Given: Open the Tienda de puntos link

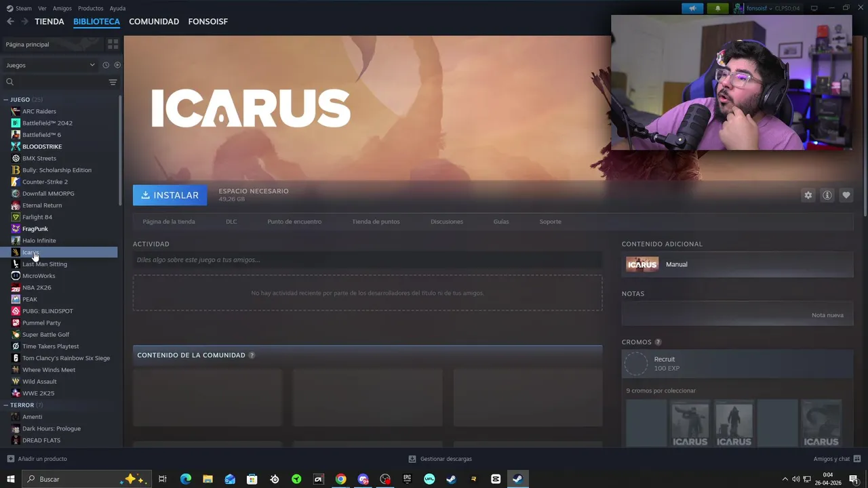Looking at the screenshot, I should click(376, 222).
